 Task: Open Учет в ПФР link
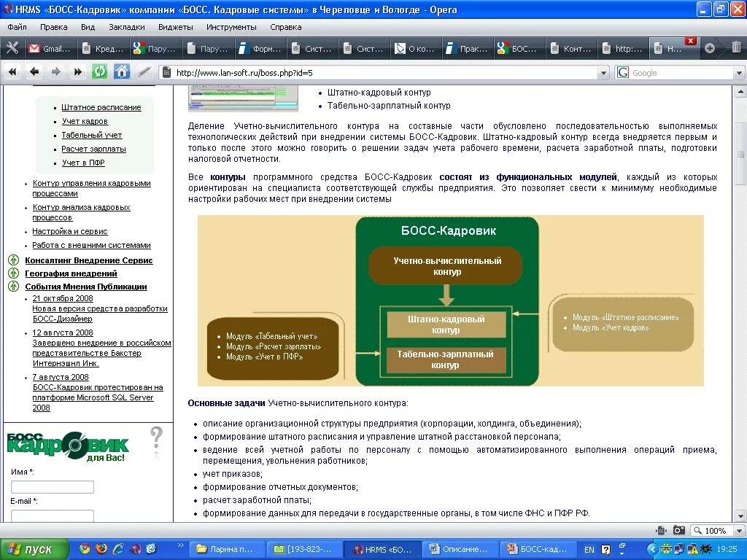tap(83, 163)
